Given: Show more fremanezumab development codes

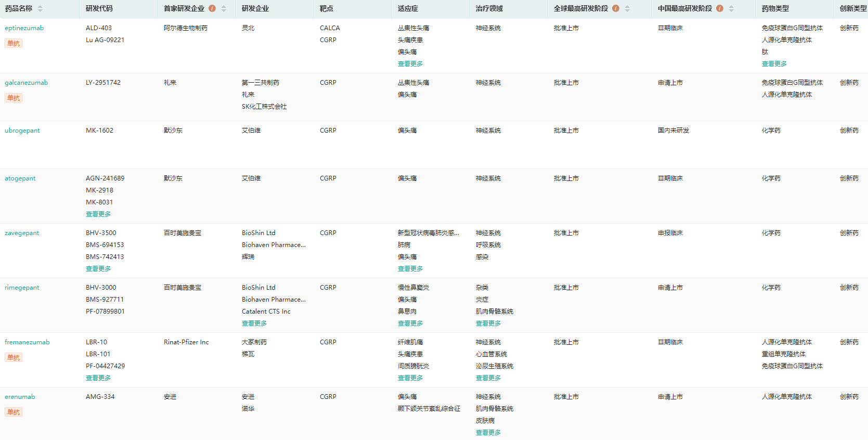Looking at the screenshot, I should (98, 378).
